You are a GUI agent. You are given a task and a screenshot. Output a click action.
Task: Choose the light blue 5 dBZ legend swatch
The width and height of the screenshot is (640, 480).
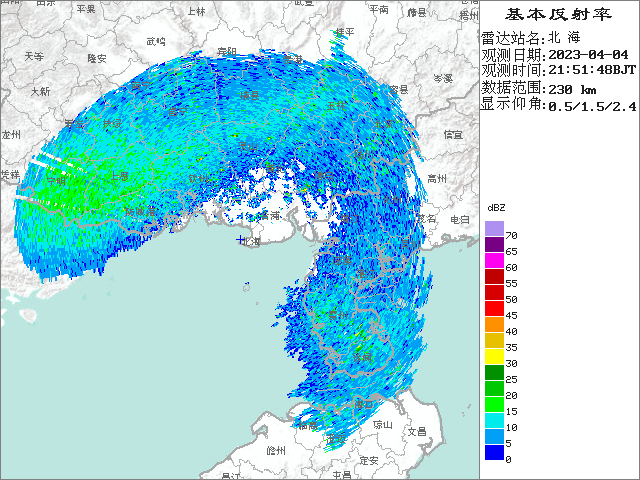(494, 436)
